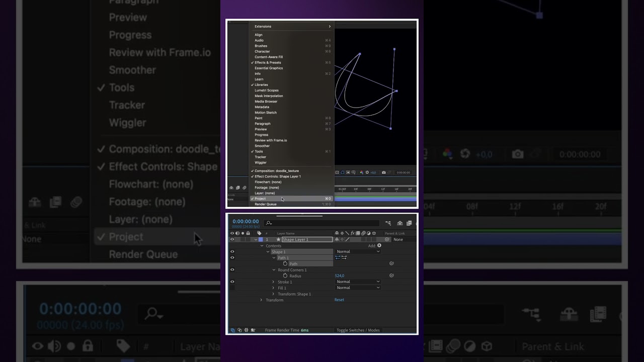Enable visibility of Fill 1
Screen dimensions: 644x362
pyautogui.click(x=232, y=288)
